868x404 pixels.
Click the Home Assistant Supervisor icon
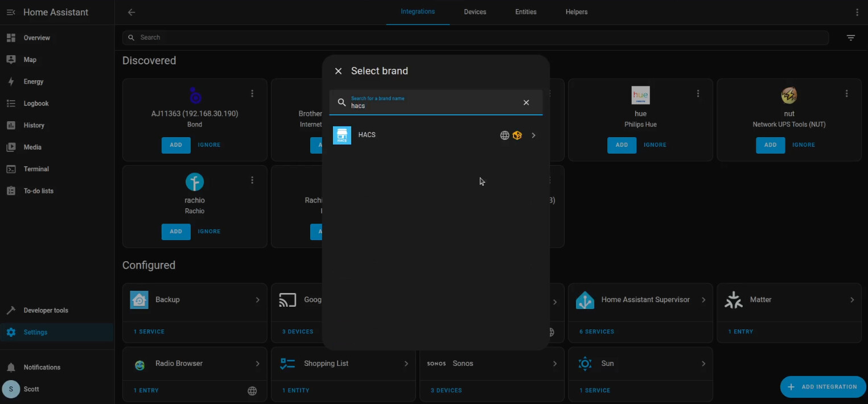point(585,300)
